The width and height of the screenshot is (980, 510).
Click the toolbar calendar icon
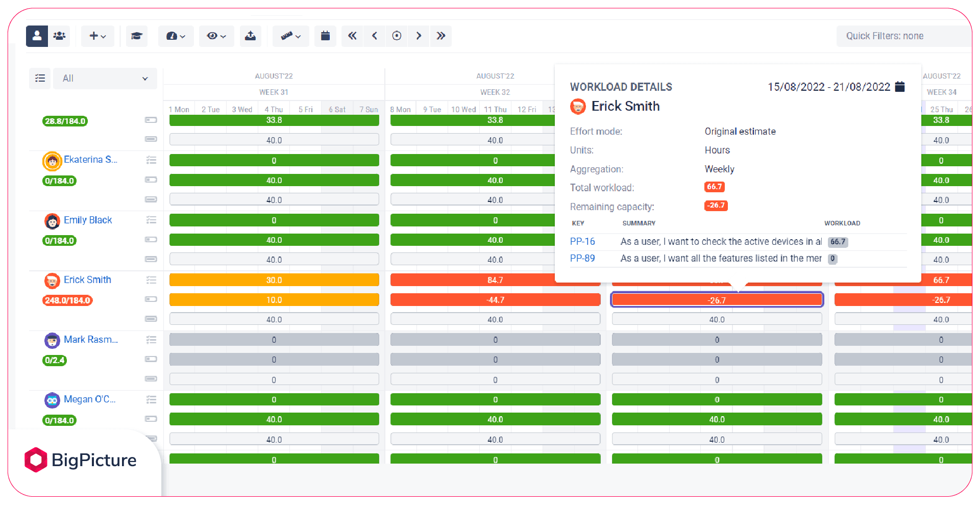pyautogui.click(x=325, y=36)
